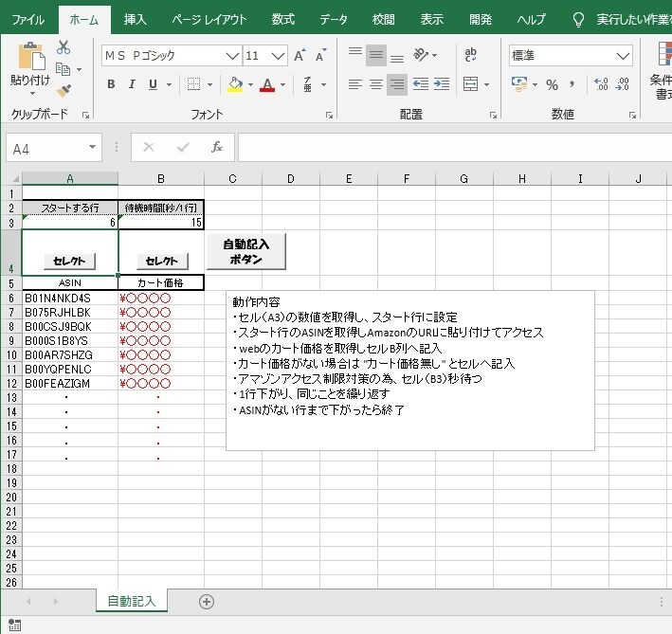Switch to the データ (Data) tab
The width and height of the screenshot is (672, 634).
334,20
